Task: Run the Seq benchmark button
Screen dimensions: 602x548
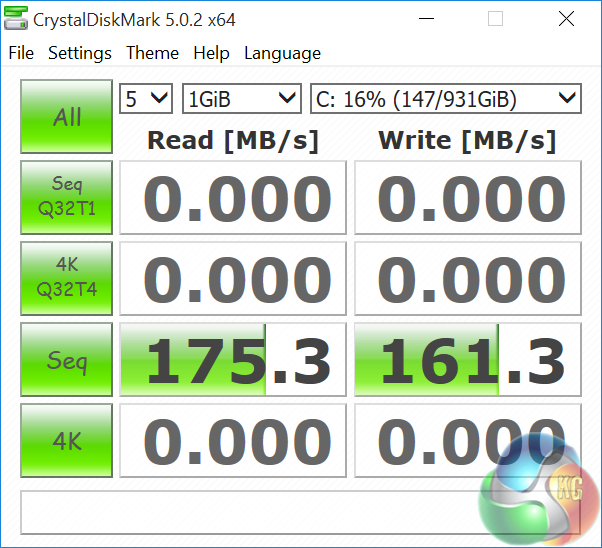Action: (x=66, y=359)
